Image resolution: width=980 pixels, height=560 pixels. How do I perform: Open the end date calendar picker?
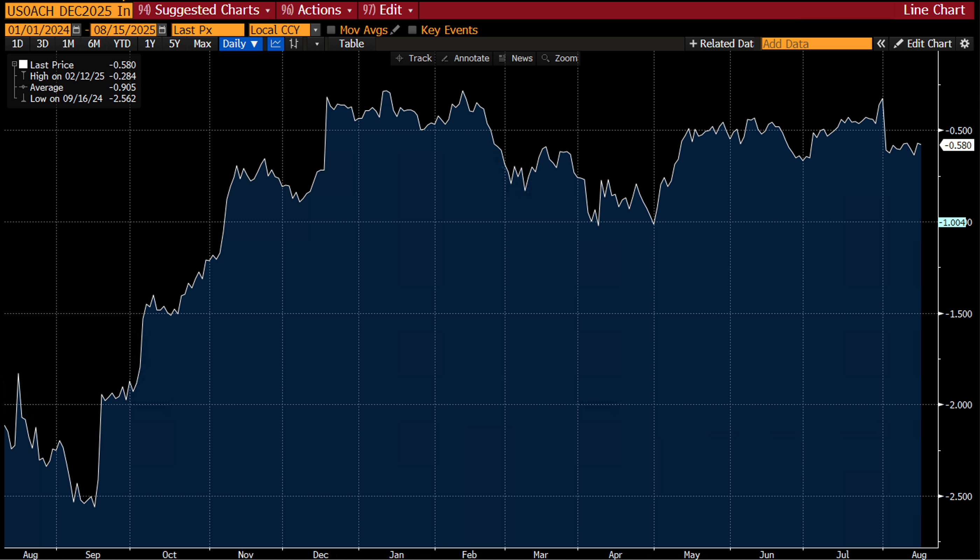click(x=162, y=30)
